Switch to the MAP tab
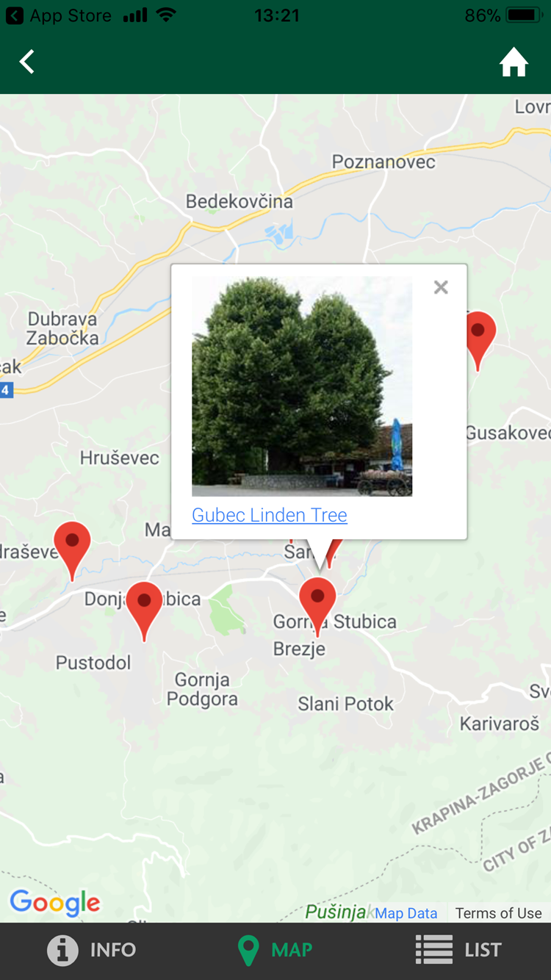This screenshot has height=980, width=551. pos(275,950)
